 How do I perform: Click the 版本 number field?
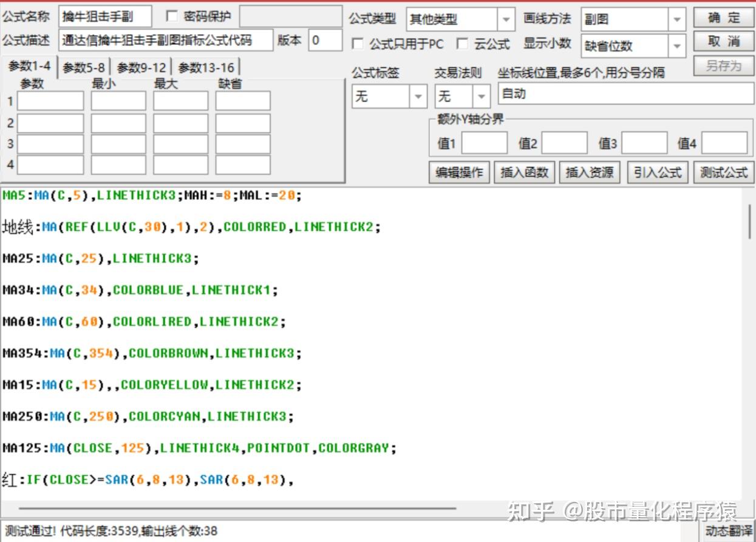coord(325,41)
